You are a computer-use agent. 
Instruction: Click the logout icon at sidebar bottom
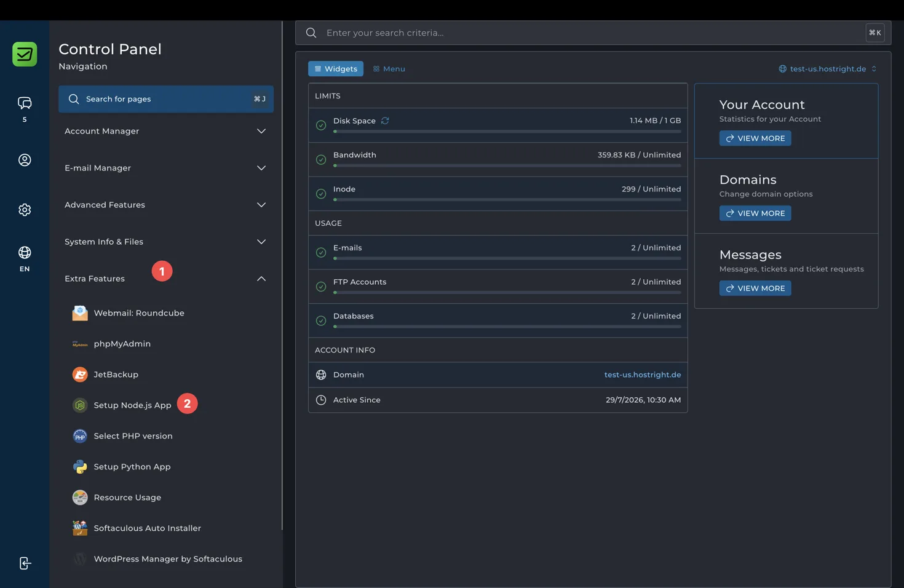(x=25, y=563)
